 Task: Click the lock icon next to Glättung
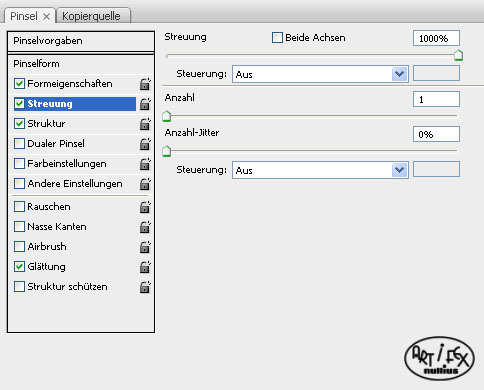(145, 267)
